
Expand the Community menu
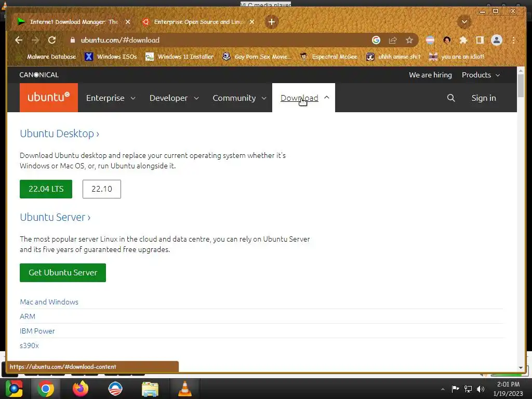pos(239,98)
